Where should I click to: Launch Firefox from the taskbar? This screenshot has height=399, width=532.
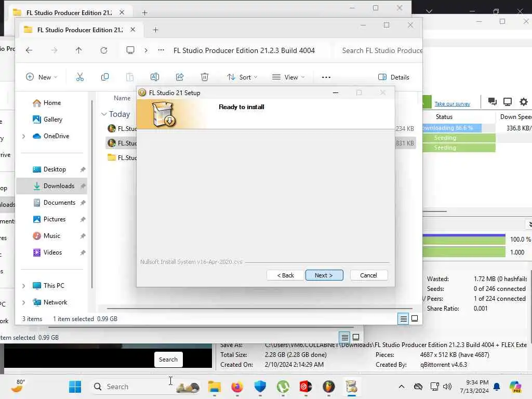pos(237,387)
